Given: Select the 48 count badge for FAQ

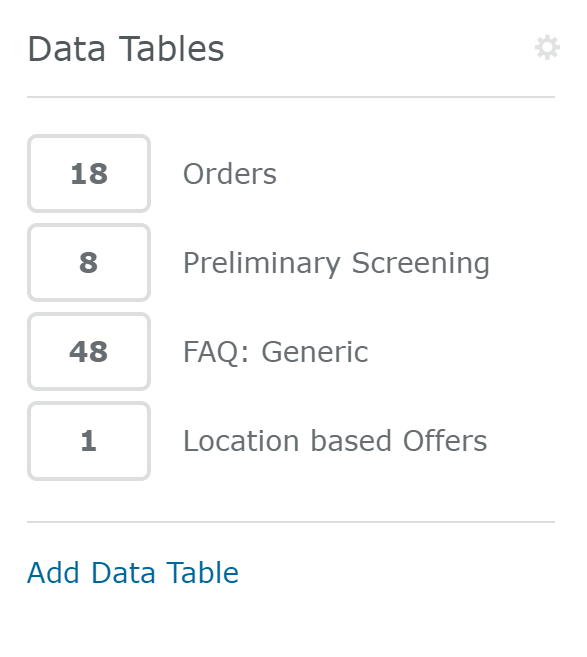Looking at the screenshot, I should tap(89, 352).
